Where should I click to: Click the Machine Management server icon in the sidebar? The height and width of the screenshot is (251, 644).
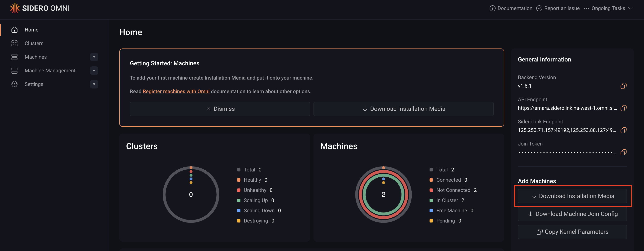click(x=14, y=71)
